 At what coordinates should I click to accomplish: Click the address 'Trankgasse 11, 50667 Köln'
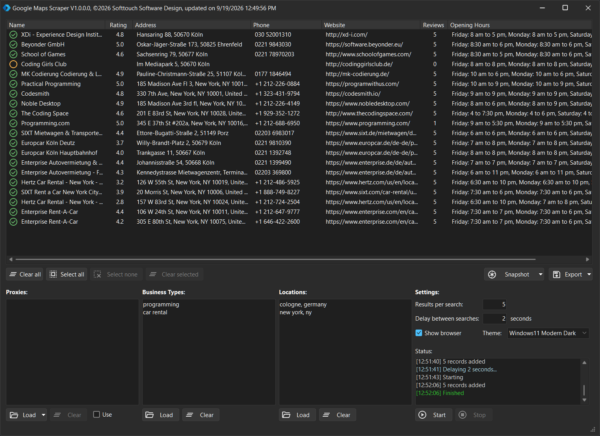[171, 153]
